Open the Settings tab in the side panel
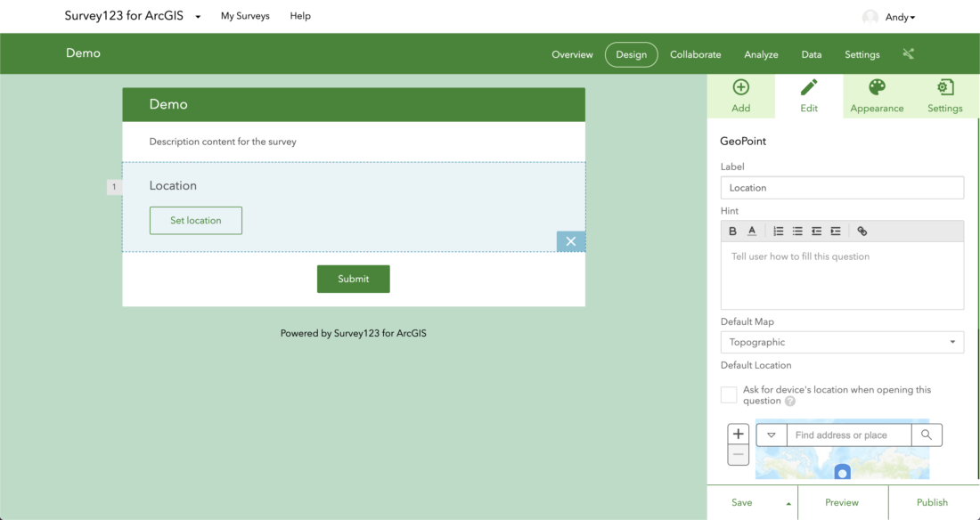The image size is (980, 520). (x=945, y=96)
